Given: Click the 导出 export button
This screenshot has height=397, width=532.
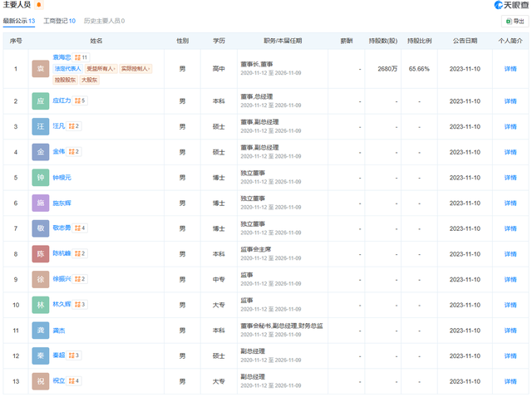Looking at the screenshot, I should pyautogui.click(x=515, y=22).
